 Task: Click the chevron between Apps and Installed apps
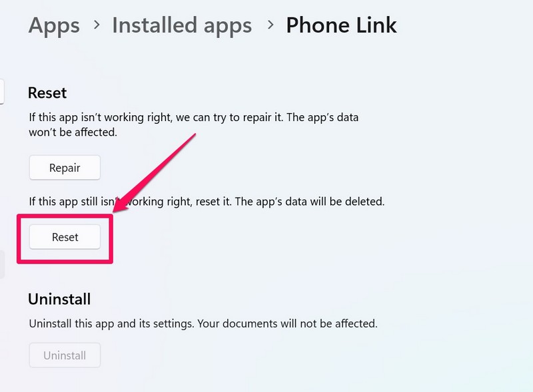pos(97,25)
